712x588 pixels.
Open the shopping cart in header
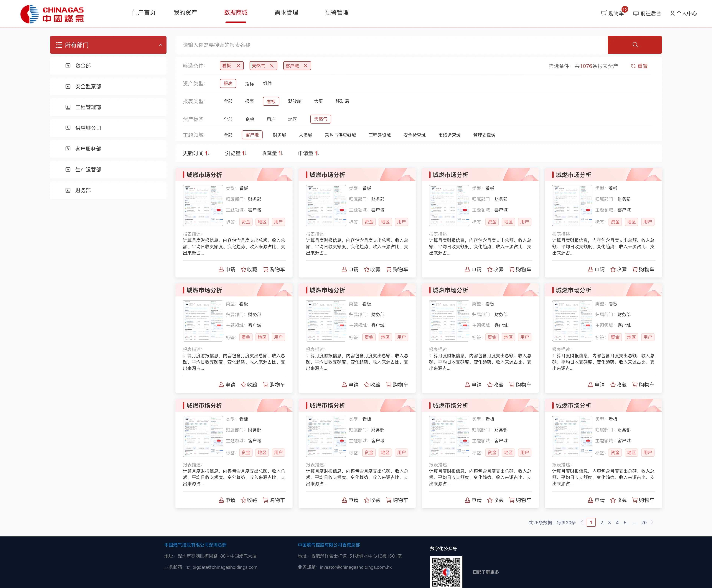point(612,13)
